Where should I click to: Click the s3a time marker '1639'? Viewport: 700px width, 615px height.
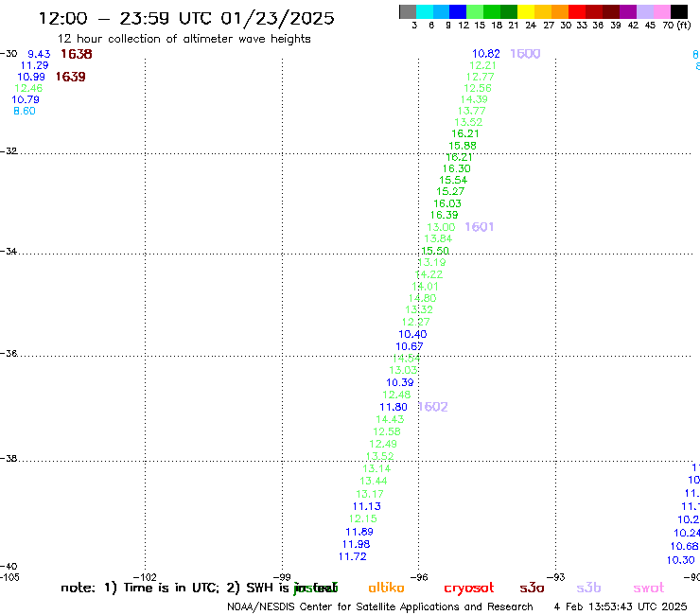tap(71, 77)
